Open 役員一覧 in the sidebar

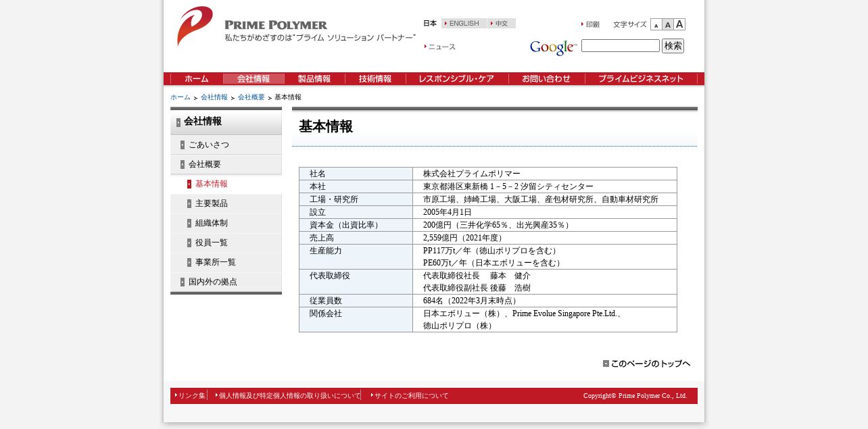click(226, 243)
